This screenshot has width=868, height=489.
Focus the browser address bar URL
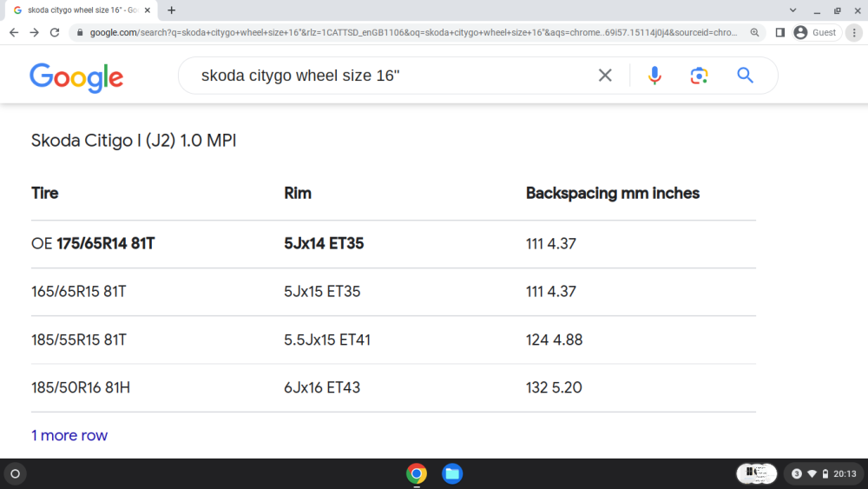tap(413, 33)
